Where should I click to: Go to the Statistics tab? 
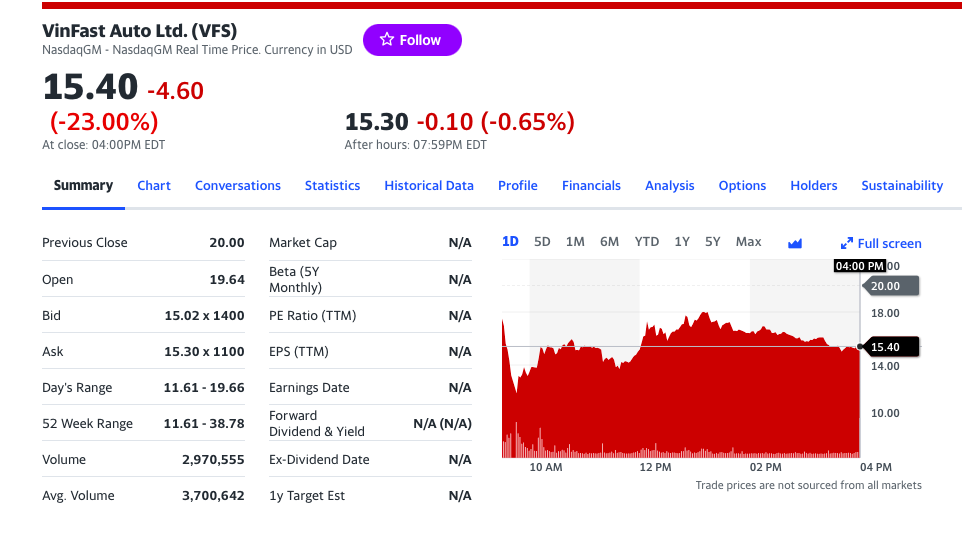(x=333, y=185)
